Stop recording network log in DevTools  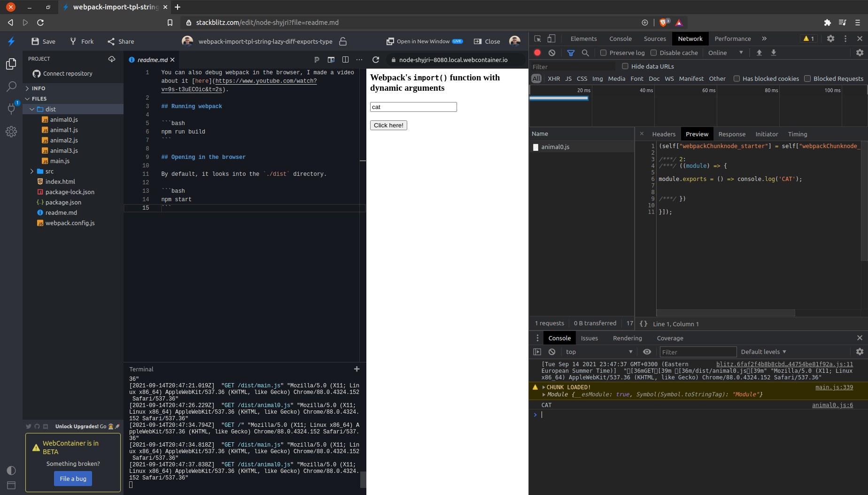pyautogui.click(x=537, y=53)
